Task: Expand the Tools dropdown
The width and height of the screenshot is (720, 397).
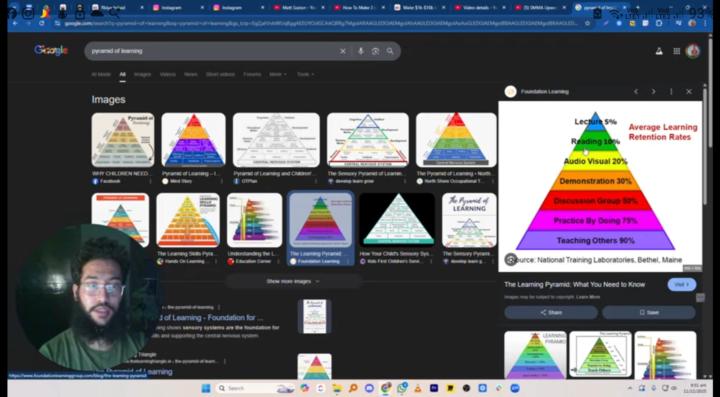Action: click(305, 74)
